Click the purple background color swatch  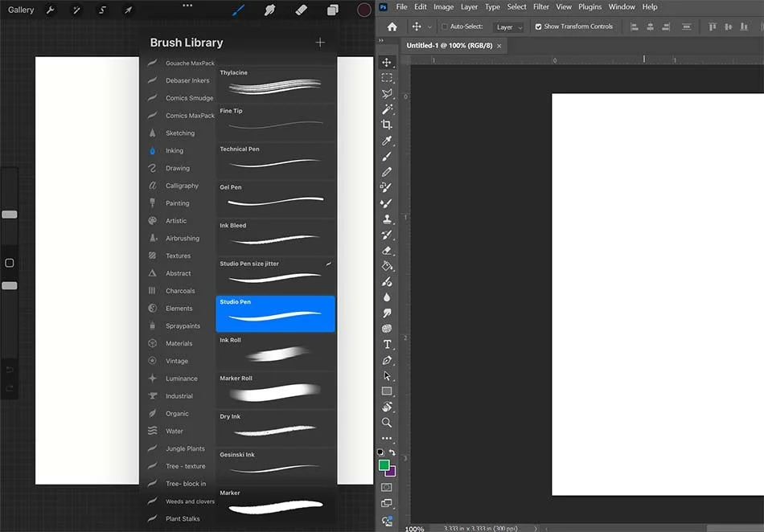pos(392,471)
